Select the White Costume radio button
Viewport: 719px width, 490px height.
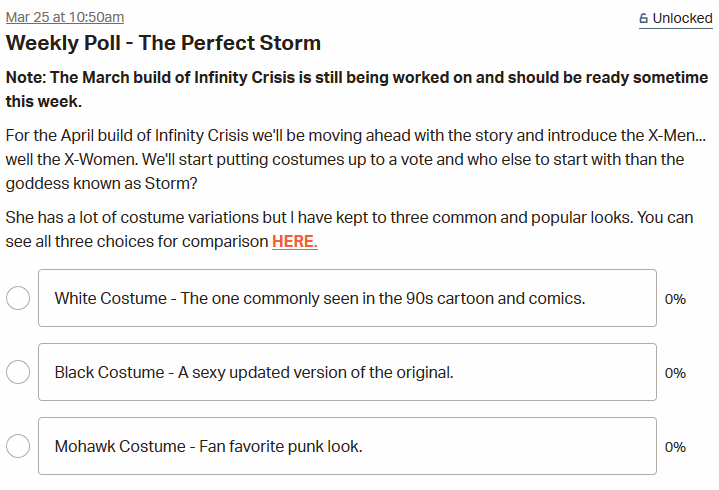click(18, 298)
